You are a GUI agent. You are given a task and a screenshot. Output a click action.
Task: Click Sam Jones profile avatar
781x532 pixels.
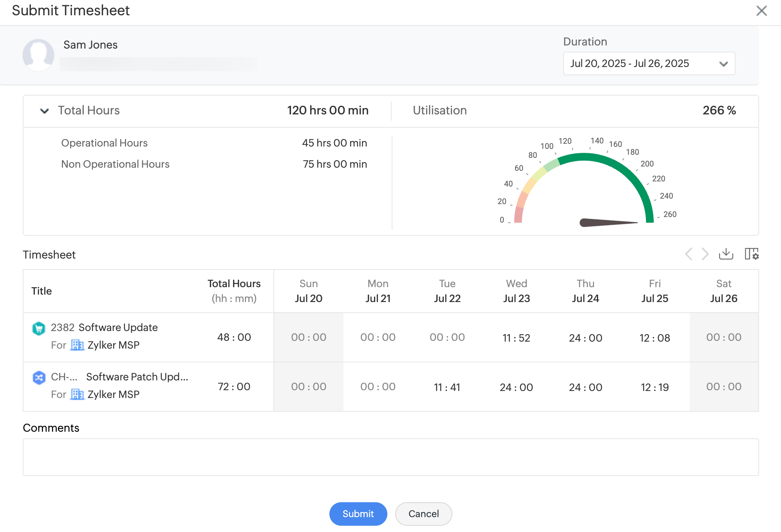tap(38, 55)
